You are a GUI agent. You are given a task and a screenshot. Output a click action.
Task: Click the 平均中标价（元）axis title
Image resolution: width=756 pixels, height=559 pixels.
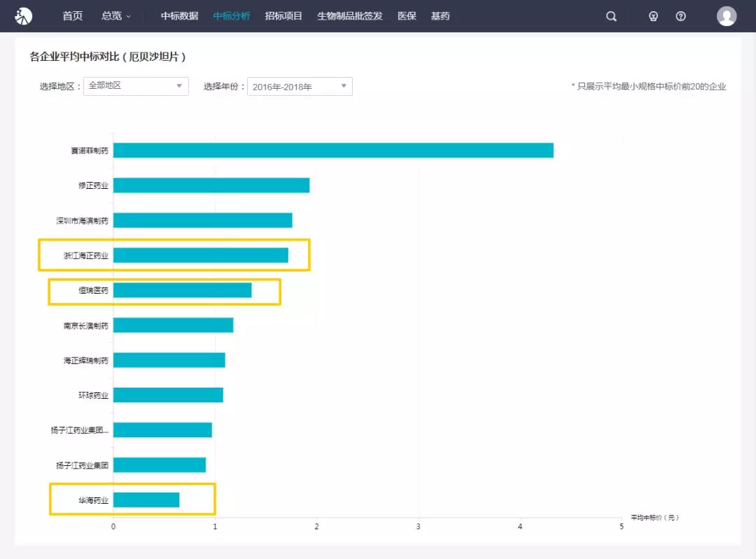[654, 518]
